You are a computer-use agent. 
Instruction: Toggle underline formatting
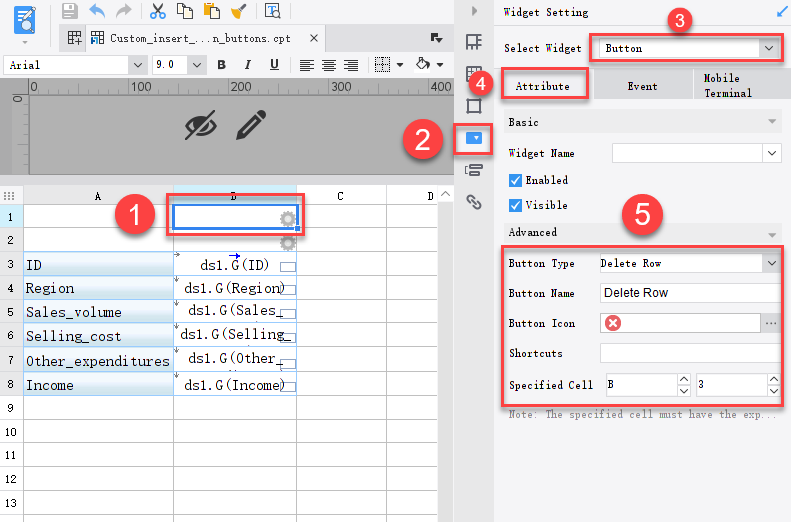point(274,65)
